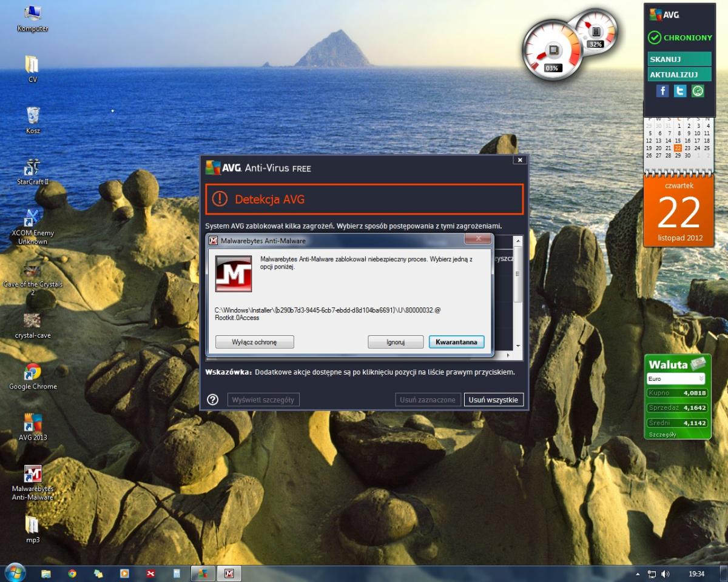Select the AVG 2013 desktop shortcut
Image resolution: width=728 pixels, height=582 pixels.
pos(33,427)
